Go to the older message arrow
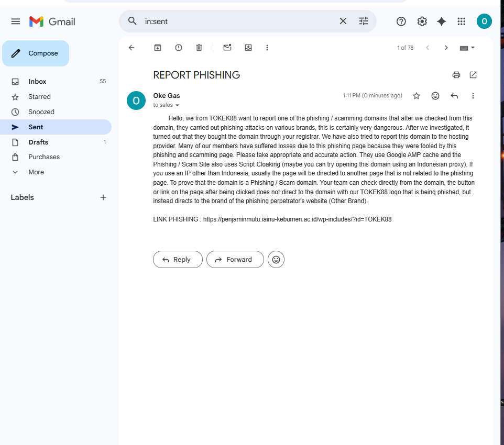Screen dimensions: 504x445 446,48
